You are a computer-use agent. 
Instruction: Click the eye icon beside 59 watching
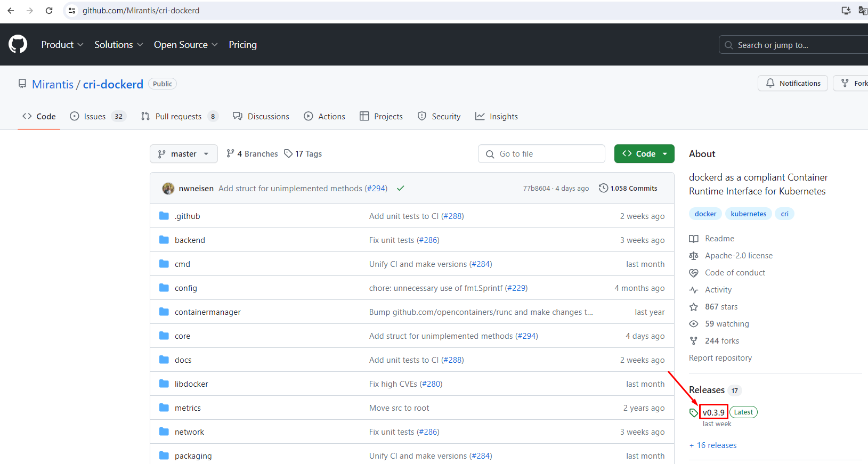[694, 324]
